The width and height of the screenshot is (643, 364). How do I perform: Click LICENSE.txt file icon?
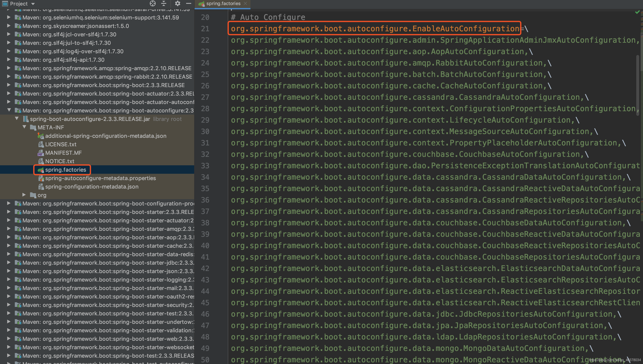click(41, 145)
